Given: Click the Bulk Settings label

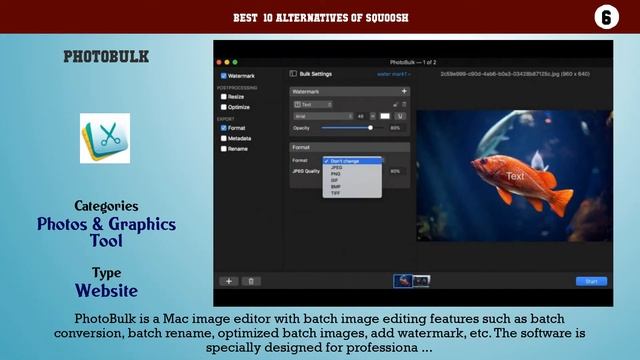Looking at the screenshot, I should 316,74.
